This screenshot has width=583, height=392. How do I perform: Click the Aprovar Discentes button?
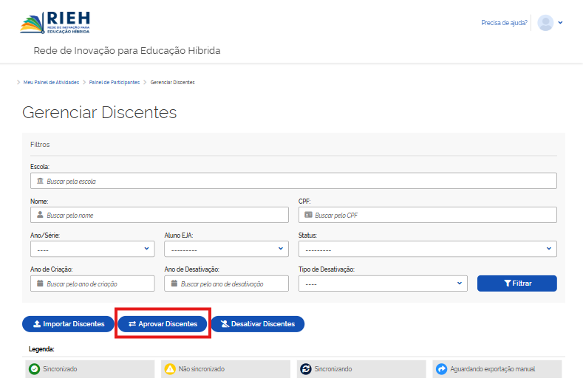163,324
